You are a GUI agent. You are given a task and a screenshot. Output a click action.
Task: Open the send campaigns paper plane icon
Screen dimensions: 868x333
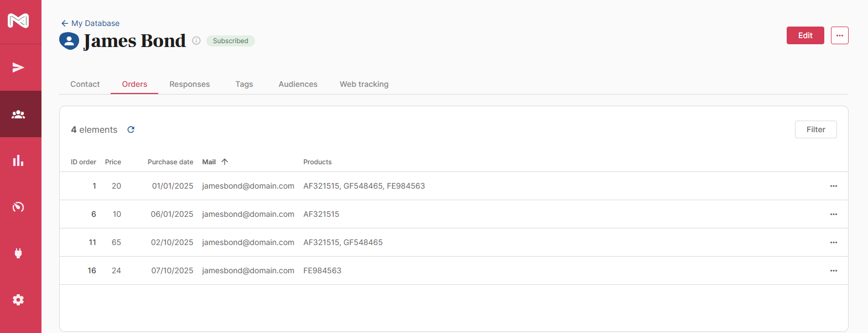coord(18,67)
